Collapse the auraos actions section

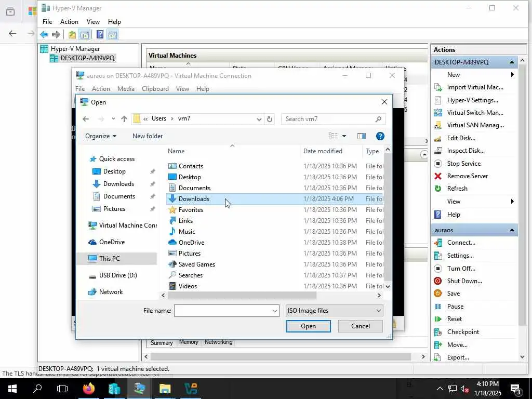click(x=512, y=230)
